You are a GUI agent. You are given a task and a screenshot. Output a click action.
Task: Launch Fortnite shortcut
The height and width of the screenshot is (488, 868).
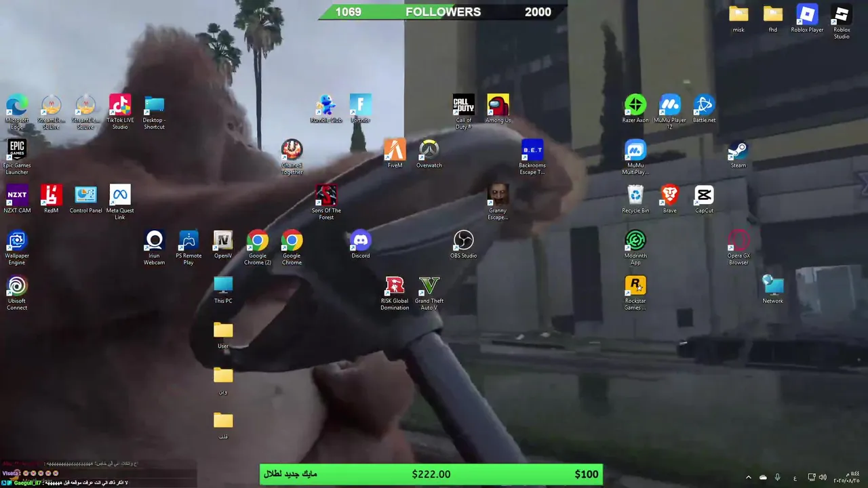[361, 108]
